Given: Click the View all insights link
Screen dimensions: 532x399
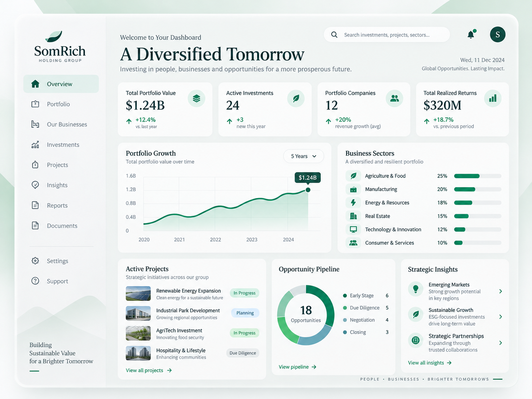Looking at the screenshot, I should (430, 363).
